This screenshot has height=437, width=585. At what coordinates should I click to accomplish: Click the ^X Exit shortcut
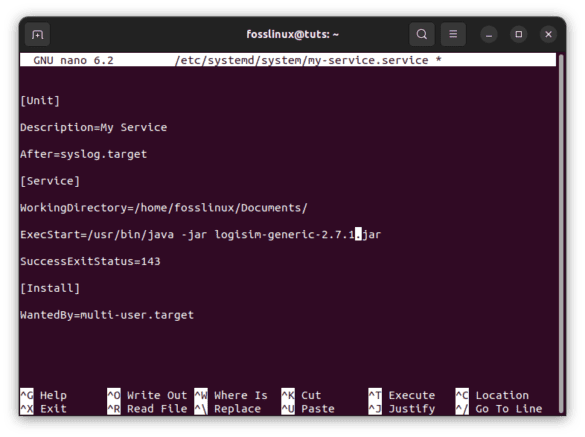coord(44,409)
